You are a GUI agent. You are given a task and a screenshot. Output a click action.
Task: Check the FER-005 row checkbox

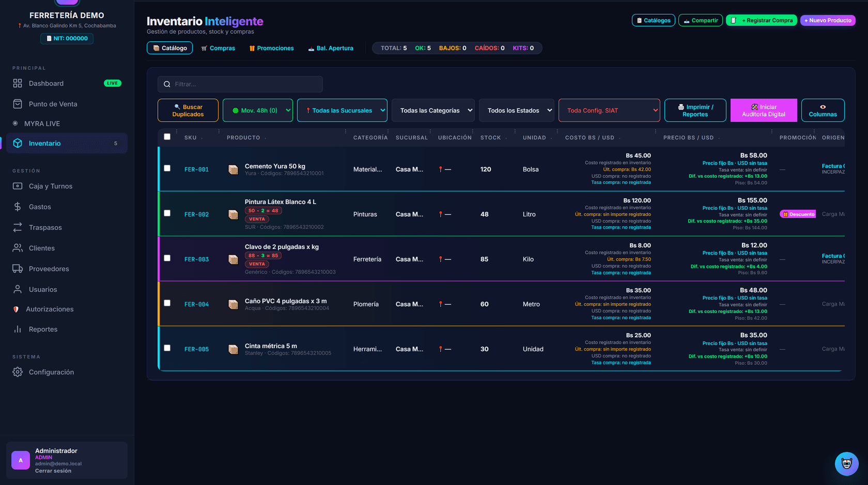167,348
